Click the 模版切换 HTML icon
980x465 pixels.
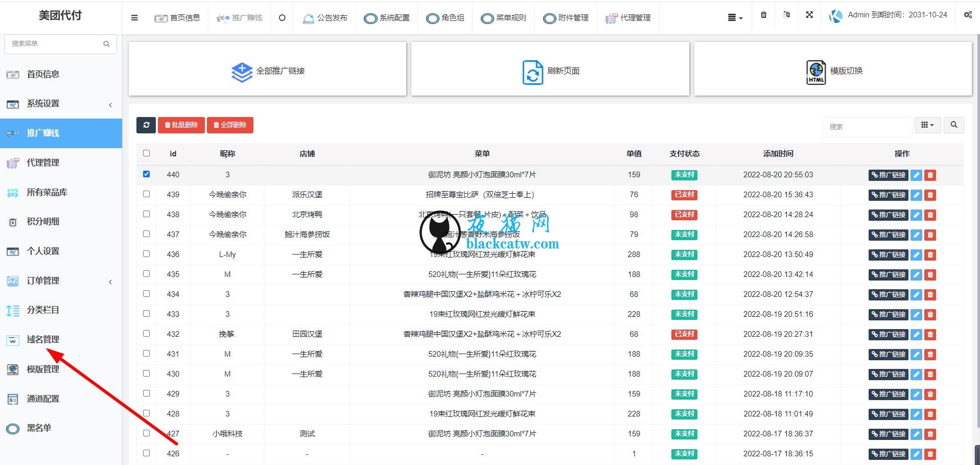click(x=816, y=72)
